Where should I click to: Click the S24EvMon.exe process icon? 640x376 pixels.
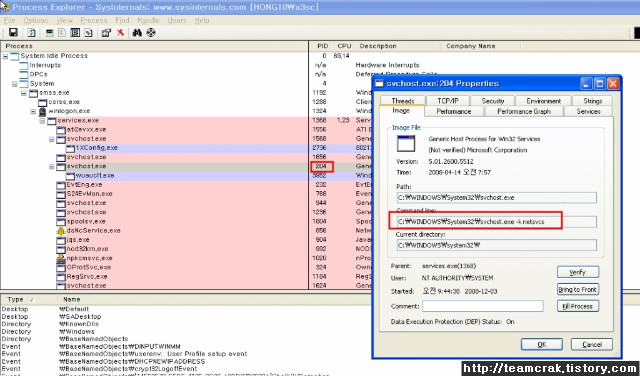click(x=61, y=194)
